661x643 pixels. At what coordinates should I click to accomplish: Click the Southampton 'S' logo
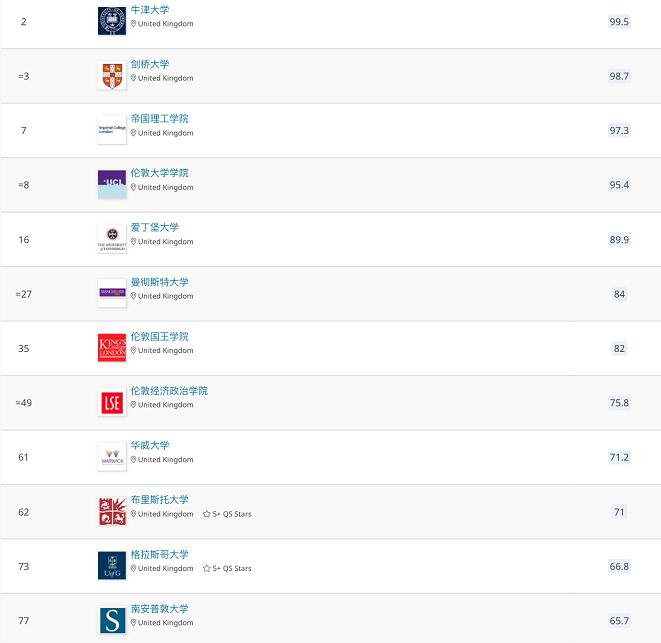[112, 621]
